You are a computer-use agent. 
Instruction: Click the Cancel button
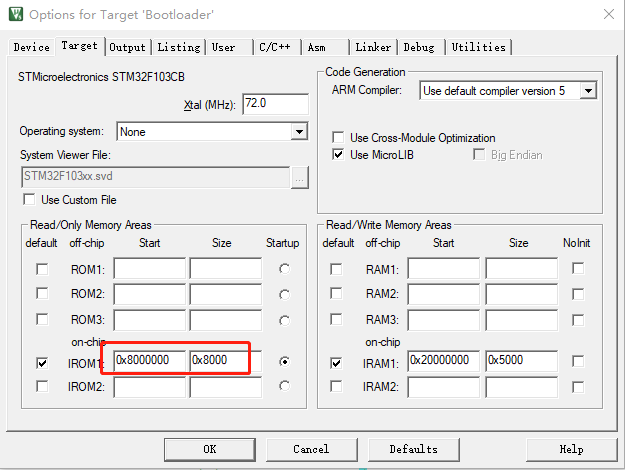click(311, 450)
